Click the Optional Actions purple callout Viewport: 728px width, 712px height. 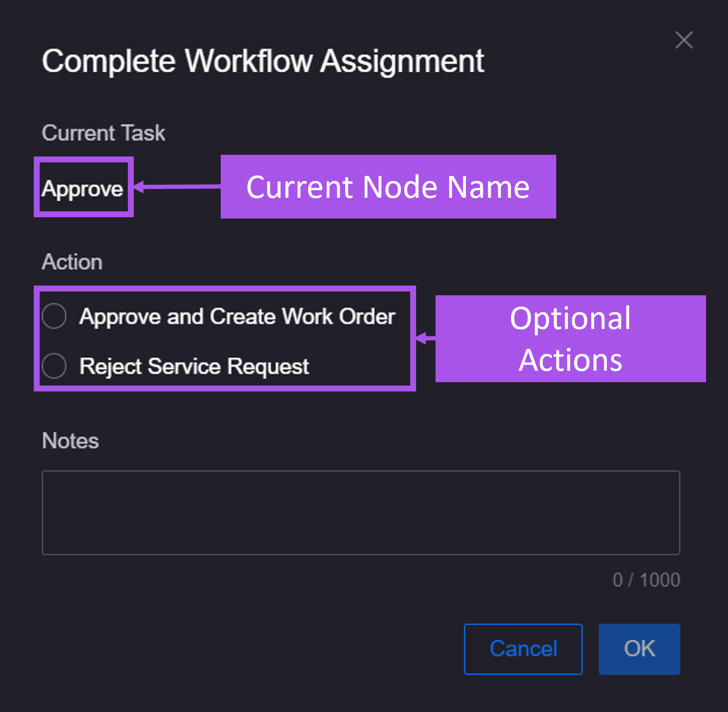tap(570, 339)
